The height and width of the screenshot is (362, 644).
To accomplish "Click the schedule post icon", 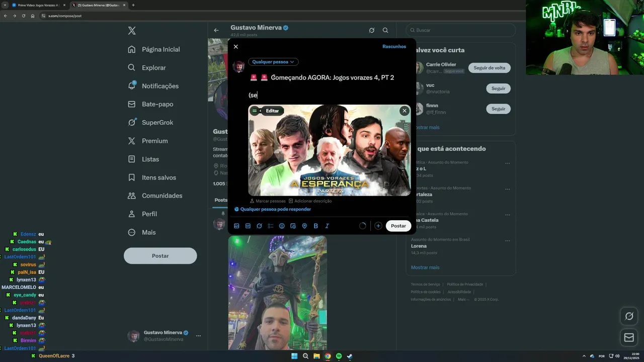I will point(293,226).
